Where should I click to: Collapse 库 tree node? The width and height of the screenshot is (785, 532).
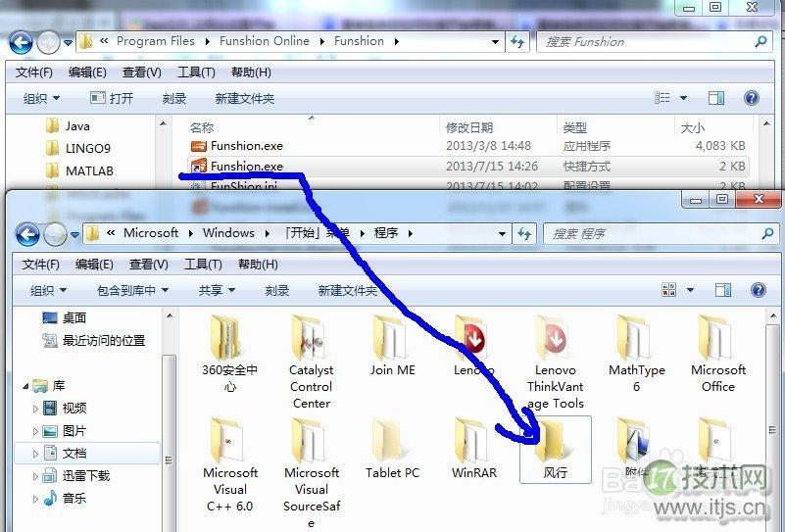(25, 386)
